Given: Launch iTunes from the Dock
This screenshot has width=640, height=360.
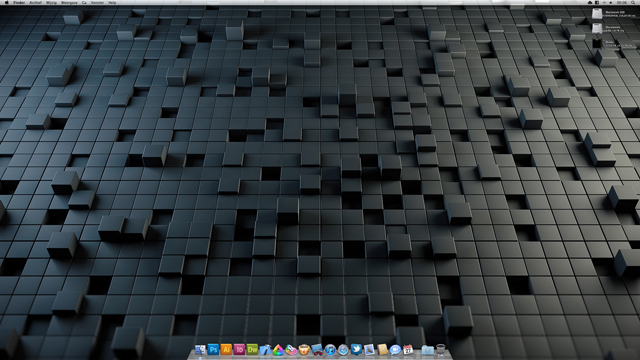Looking at the screenshot, I should click(x=330, y=349).
